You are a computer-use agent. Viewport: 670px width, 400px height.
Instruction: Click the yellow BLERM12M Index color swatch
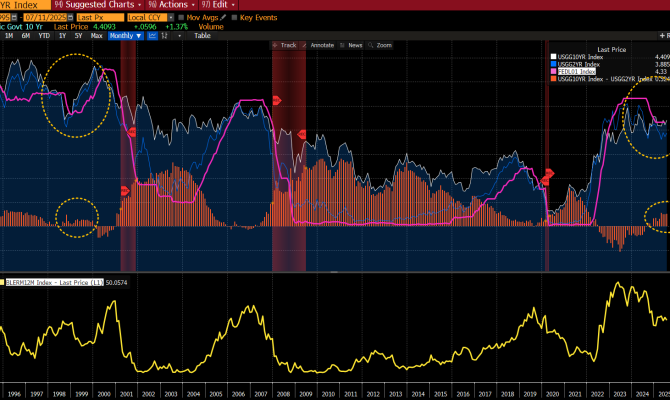coord(3,283)
